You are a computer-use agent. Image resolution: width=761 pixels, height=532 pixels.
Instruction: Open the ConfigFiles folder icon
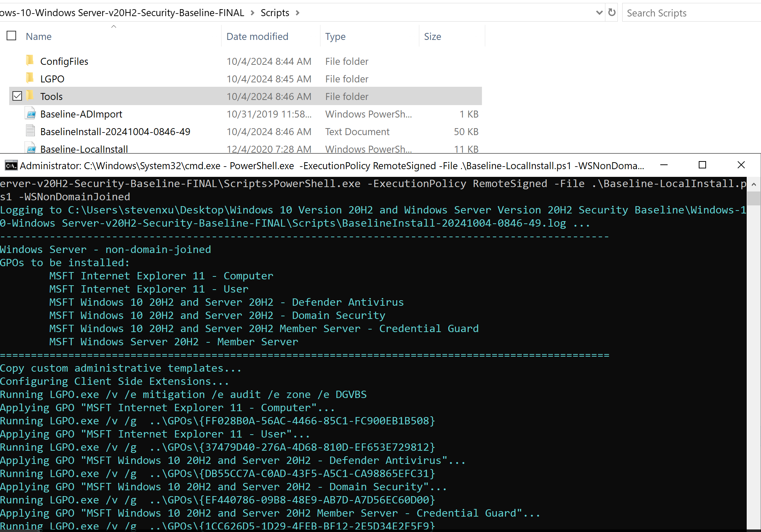coord(30,60)
